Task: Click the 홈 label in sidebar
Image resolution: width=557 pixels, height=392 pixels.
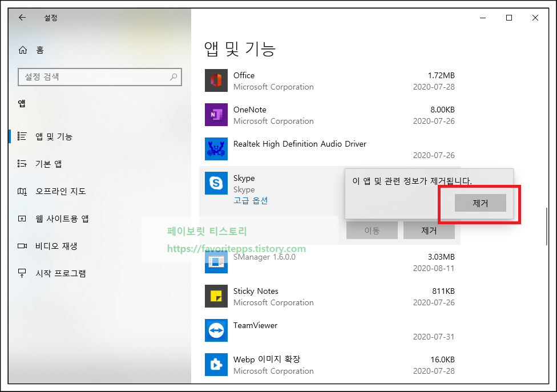Action: tap(40, 50)
